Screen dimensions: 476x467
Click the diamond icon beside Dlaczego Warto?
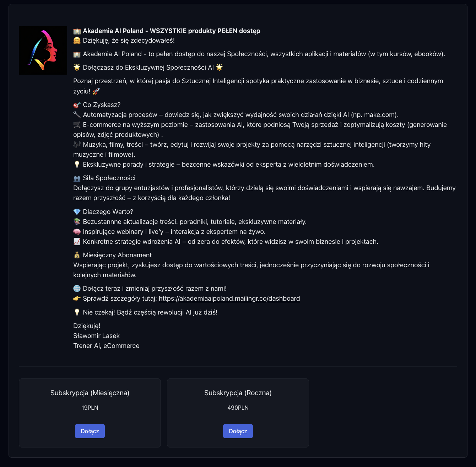(77, 212)
